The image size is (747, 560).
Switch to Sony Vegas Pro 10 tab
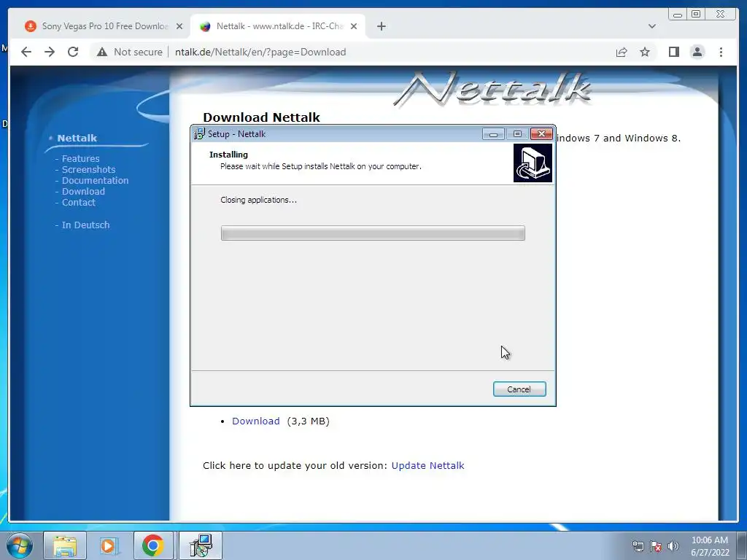pos(104,26)
